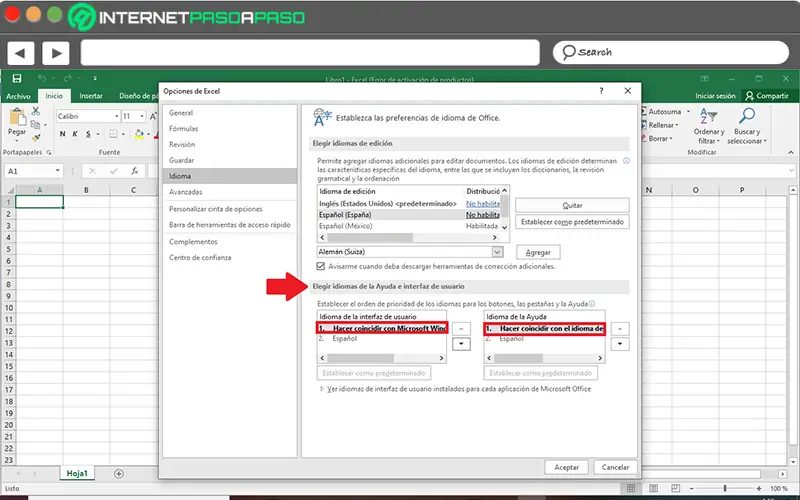Open the A1 name box dropdown
The width and height of the screenshot is (800, 500).
tap(58, 171)
